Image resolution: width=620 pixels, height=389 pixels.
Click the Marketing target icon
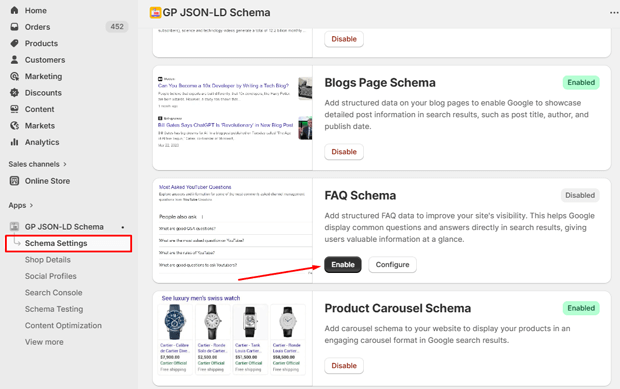(x=15, y=76)
